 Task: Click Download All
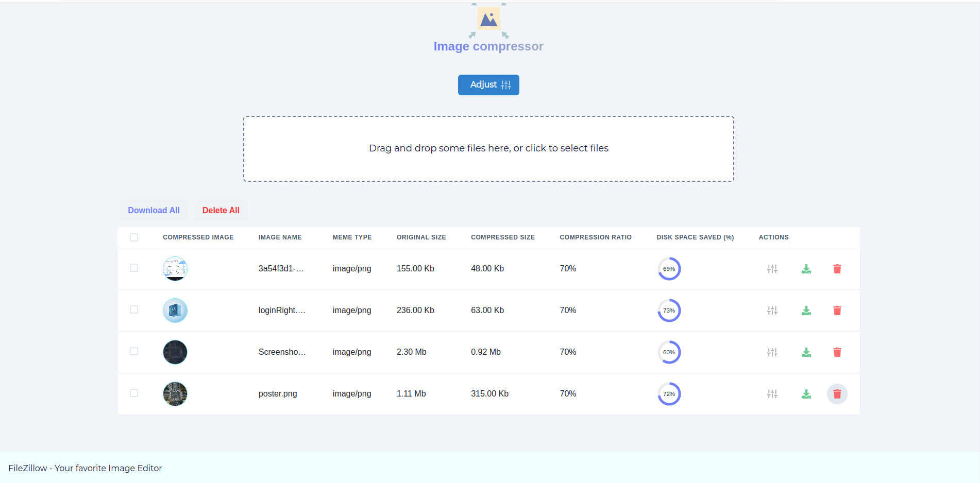(154, 210)
